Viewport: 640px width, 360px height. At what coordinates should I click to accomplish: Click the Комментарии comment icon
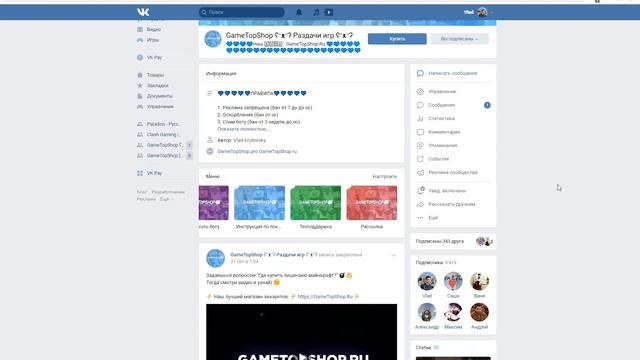point(420,132)
